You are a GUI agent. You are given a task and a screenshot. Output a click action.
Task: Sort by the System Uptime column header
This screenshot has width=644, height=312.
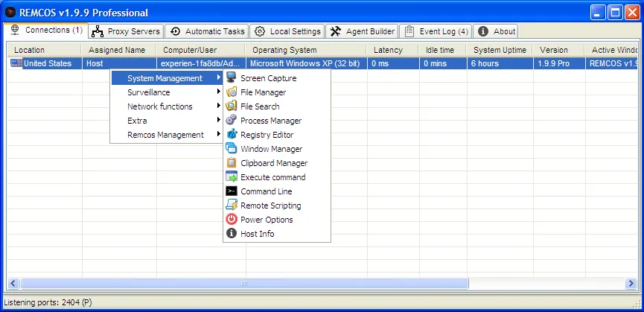click(500, 50)
